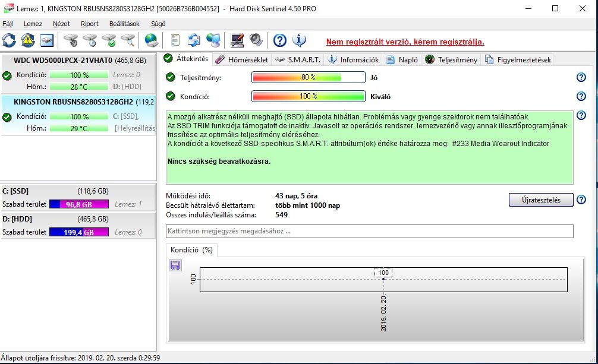Screen dimensions: 598x364
Task: Maximize the Hard Disk Sentinel window
Action: click(x=555, y=8)
